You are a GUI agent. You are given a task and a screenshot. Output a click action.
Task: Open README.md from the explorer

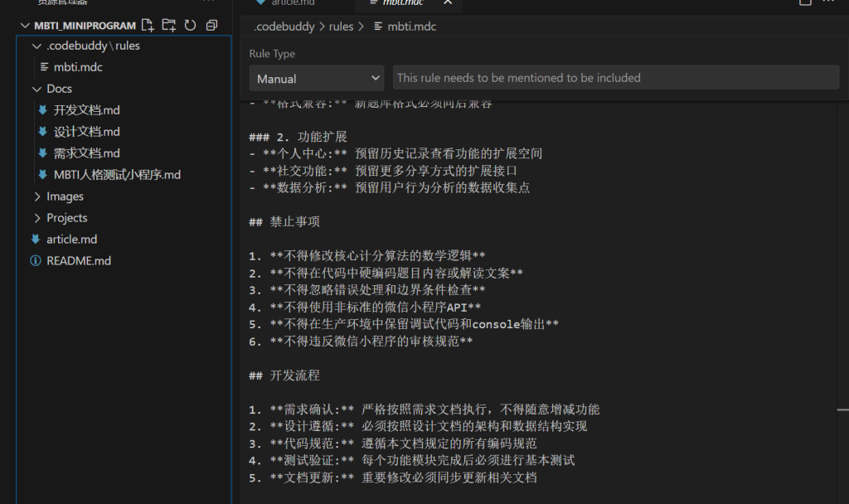click(79, 261)
